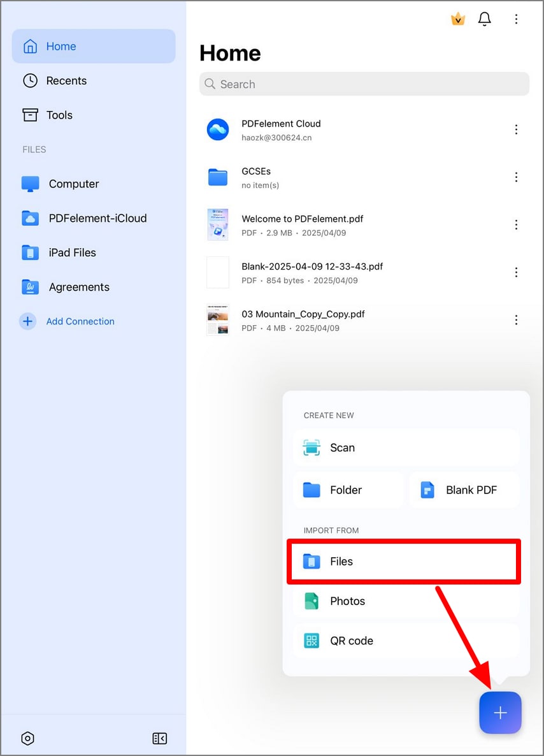Viewport: 544px width, 756px height.
Task: Open iPad Files location
Action: 94,252
